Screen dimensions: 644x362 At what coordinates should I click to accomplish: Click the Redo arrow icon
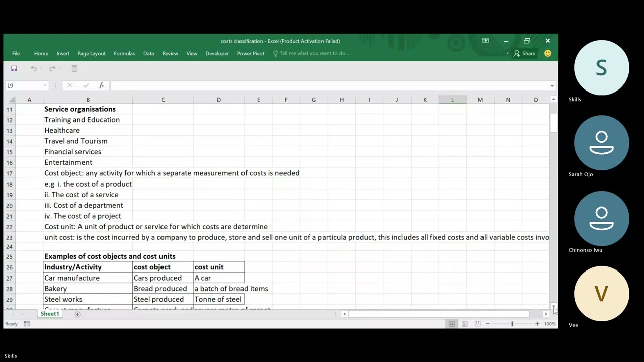(x=52, y=68)
